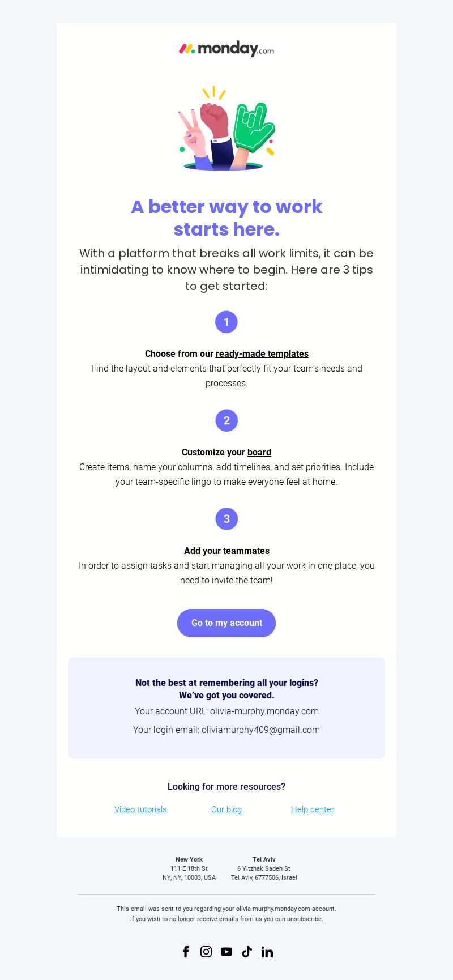Open the LinkedIn icon in footer

(x=267, y=952)
